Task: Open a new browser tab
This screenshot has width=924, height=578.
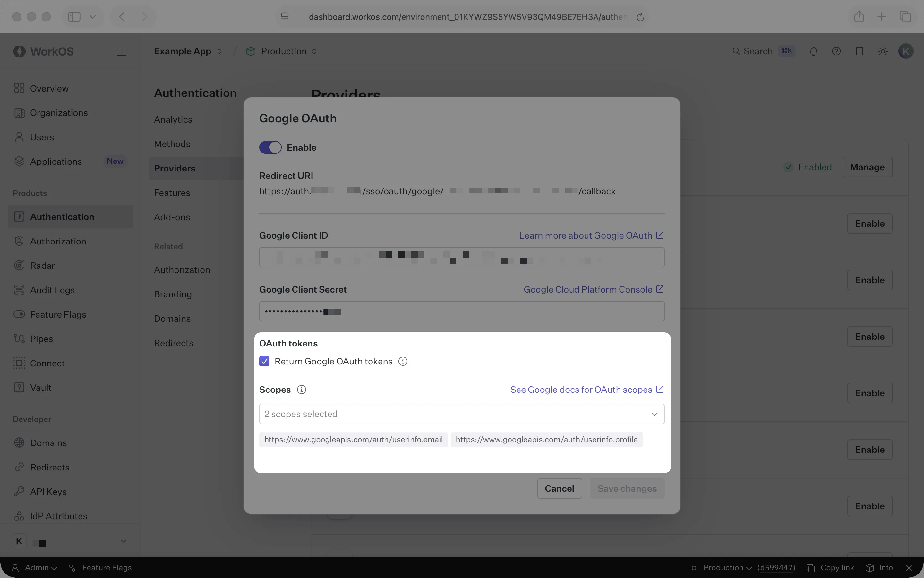Action: 882,16
